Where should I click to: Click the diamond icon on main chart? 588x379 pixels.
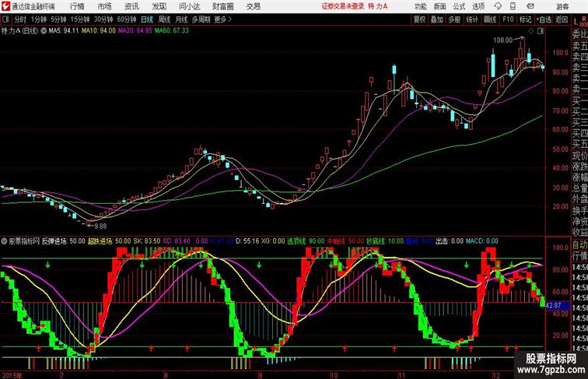(531, 31)
